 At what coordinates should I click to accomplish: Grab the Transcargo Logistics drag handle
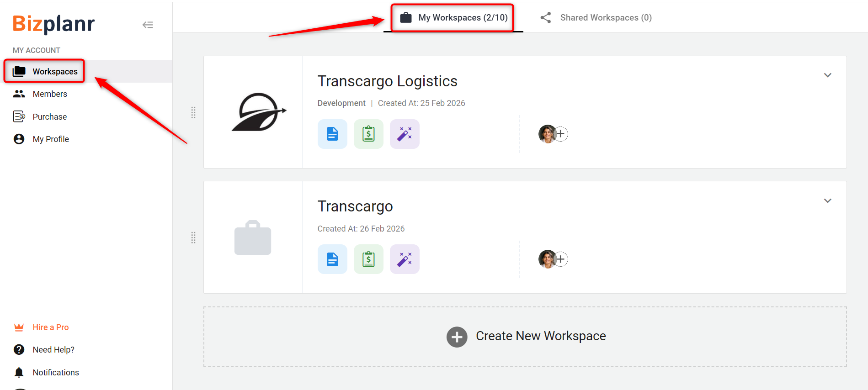click(193, 112)
